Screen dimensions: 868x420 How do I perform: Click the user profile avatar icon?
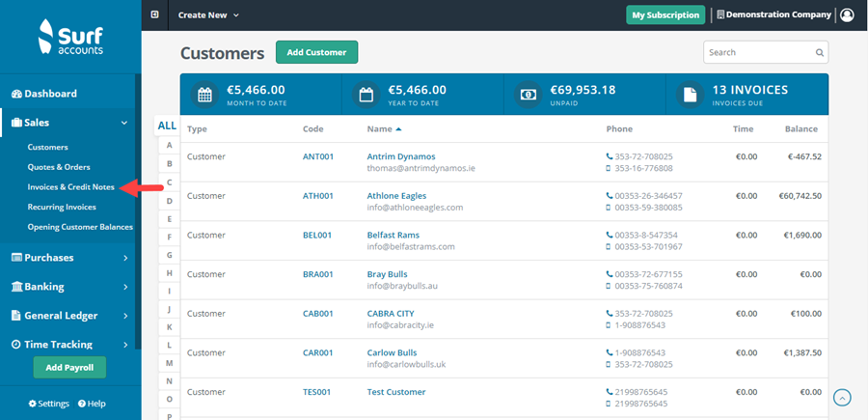coord(847,14)
